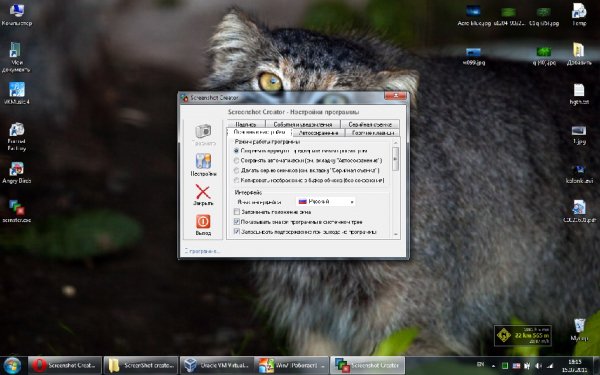This screenshot has width=600, height=375.
Task: Click the green square tray icon
Action: click(x=505, y=366)
